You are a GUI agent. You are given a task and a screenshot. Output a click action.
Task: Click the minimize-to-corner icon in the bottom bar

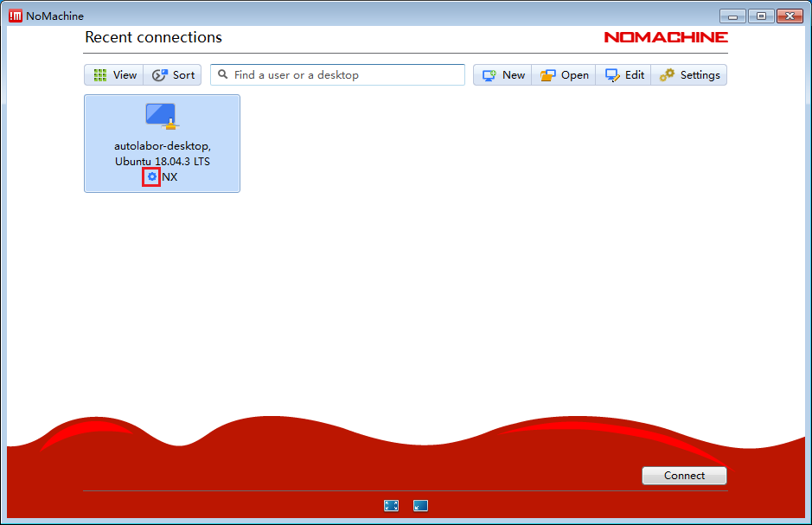pos(420,506)
